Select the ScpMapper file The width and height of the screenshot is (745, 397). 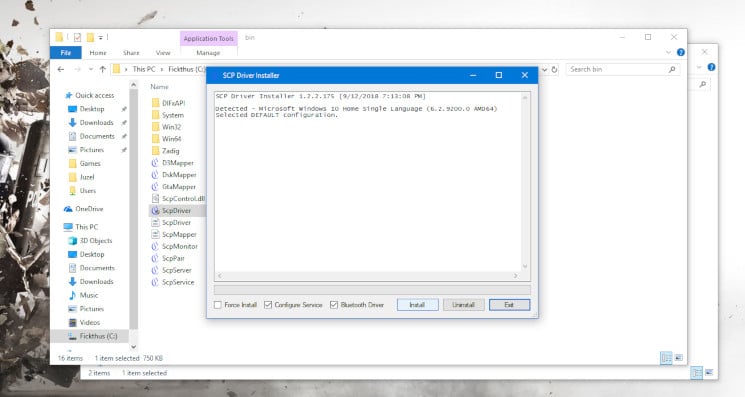pos(179,235)
